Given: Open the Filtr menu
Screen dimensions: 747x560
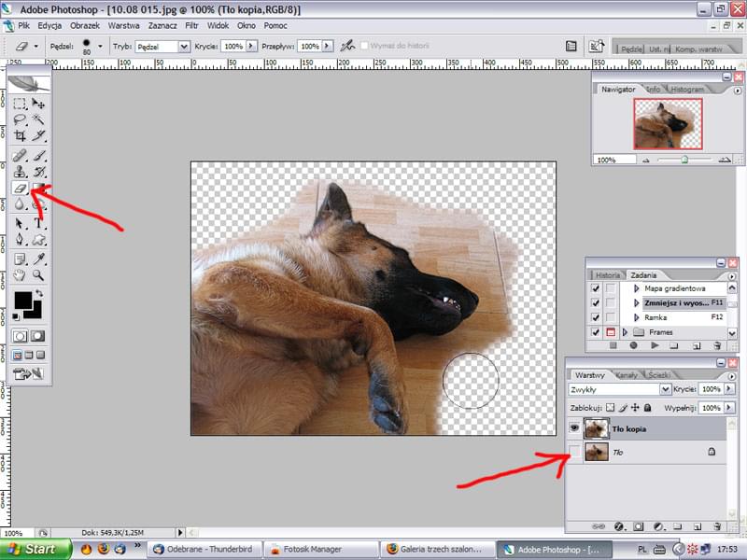Looking at the screenshot, I should pyautogui.click(x=191, y=26).
